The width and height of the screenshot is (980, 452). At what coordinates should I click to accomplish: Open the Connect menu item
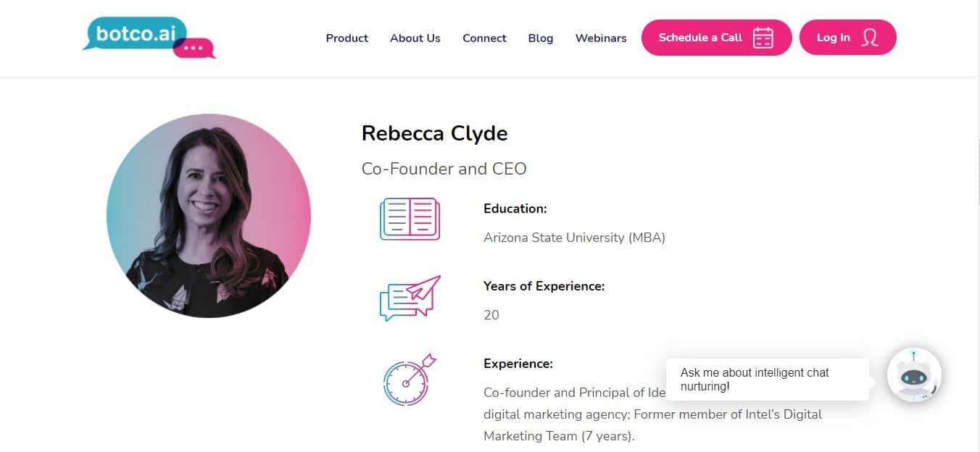(484, 38)
